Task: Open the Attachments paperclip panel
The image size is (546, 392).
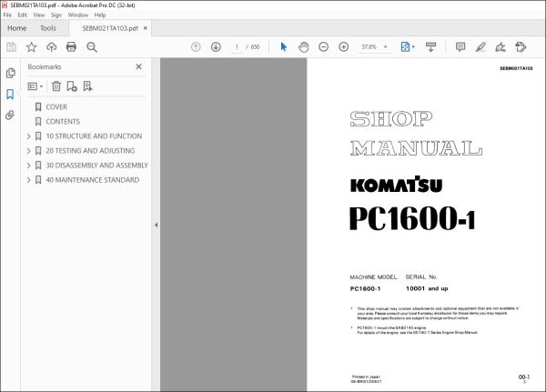Action: [x=10, y=115]
